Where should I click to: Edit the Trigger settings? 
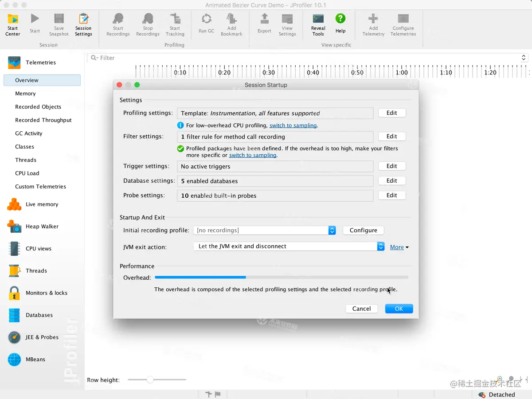point(392,166)
